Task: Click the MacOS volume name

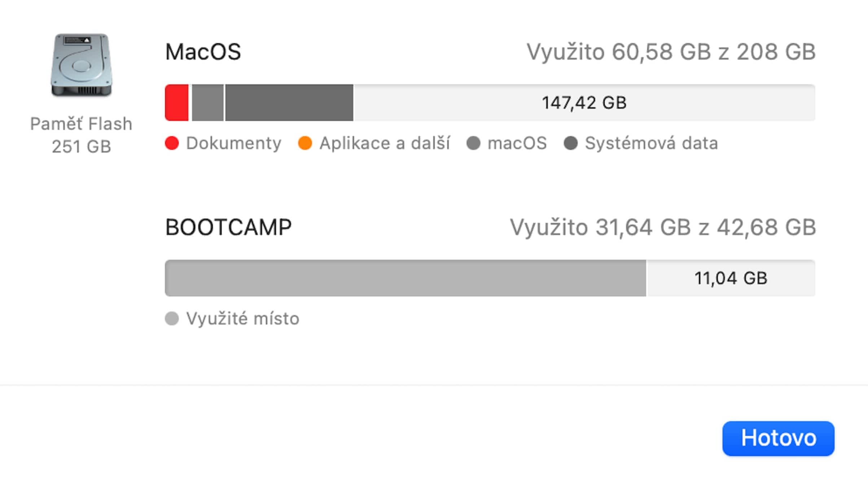Action: pos(203,52)
